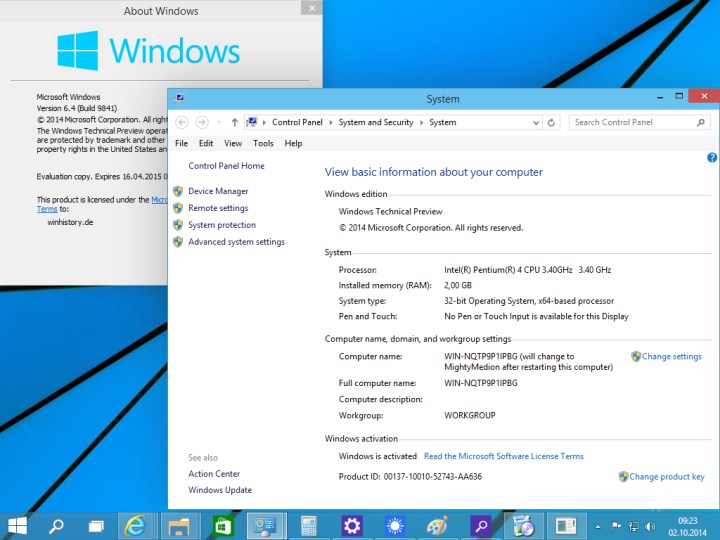
Task: Expand chevron after System and Security breadcrumb
Action: point(421,123)
